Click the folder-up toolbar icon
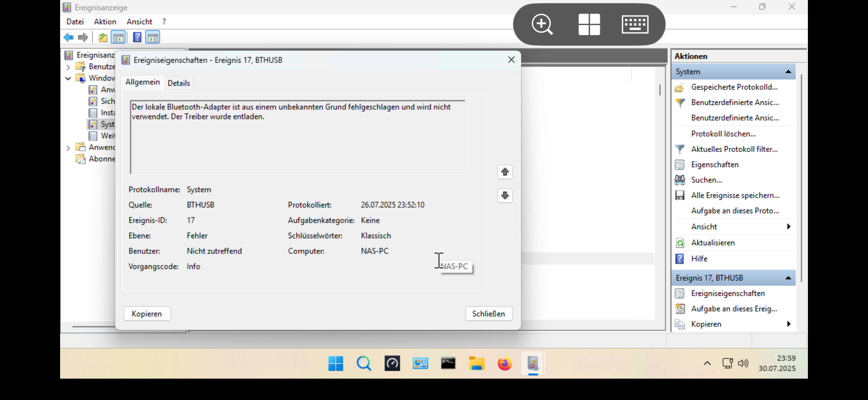 [x=103, y=37]
